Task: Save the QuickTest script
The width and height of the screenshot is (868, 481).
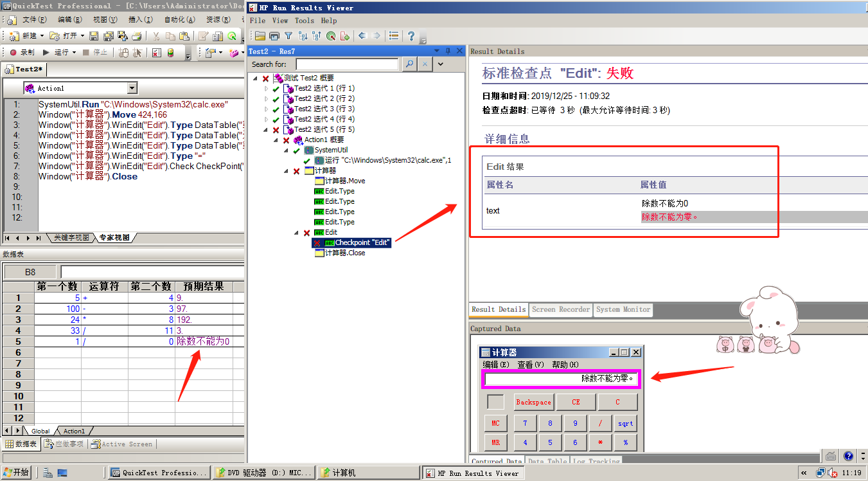Action: point(94,36)
